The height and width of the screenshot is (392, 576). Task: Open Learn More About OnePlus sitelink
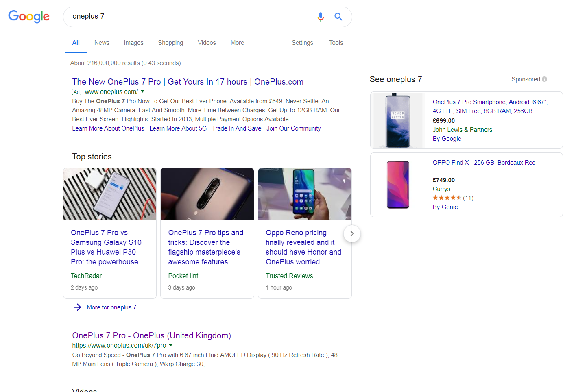pos(108,128)
